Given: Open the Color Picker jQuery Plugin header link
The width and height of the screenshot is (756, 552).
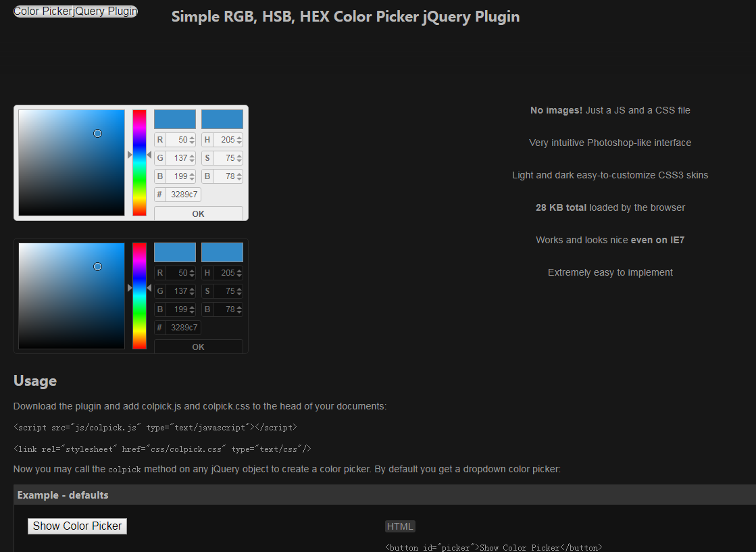Looking at the screenshot, I should coord(76,11).
